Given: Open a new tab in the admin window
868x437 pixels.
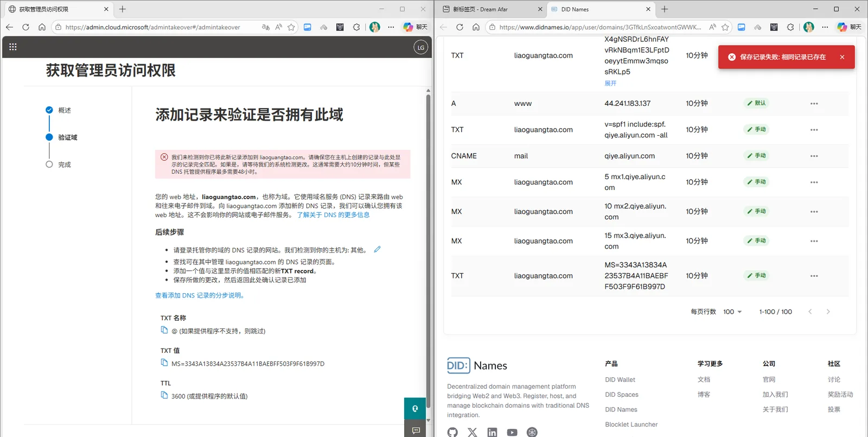Looking at the screenshot, I should (123, 9).
